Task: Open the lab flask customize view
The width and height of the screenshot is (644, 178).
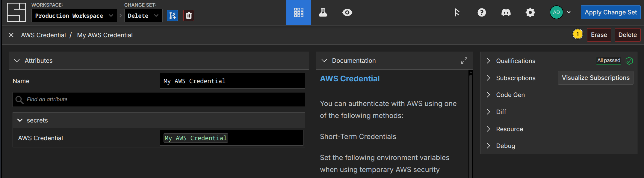Action: [x=323, y=13]
